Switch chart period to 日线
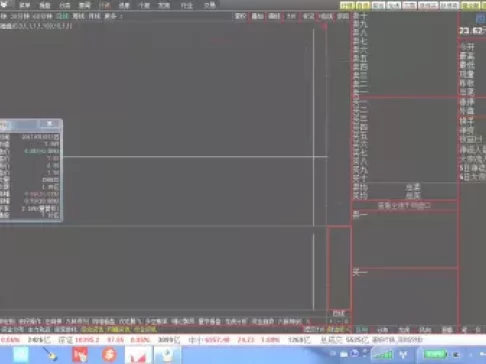This screenshot has width=486, height=364. 62,16
